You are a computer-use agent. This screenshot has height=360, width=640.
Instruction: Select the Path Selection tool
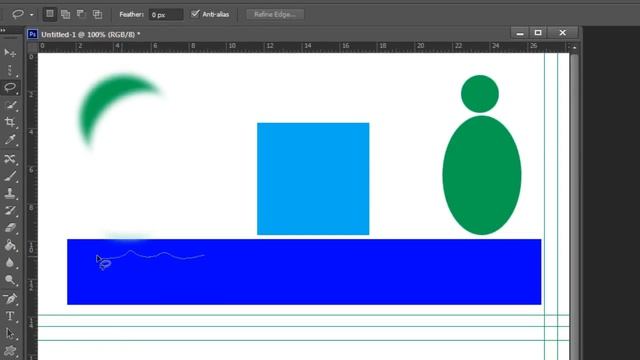coord(10,333)
